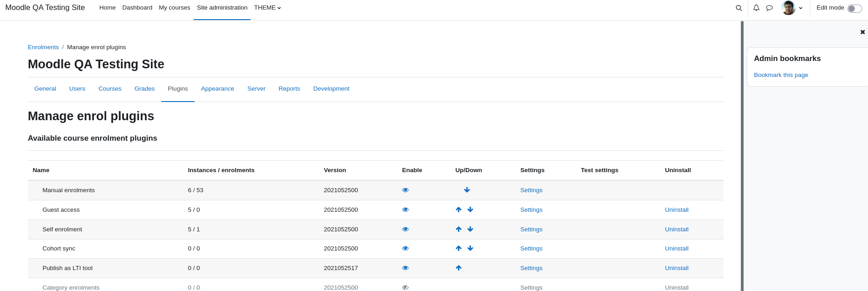Move Cohort sync down

(x=470, y=248)
